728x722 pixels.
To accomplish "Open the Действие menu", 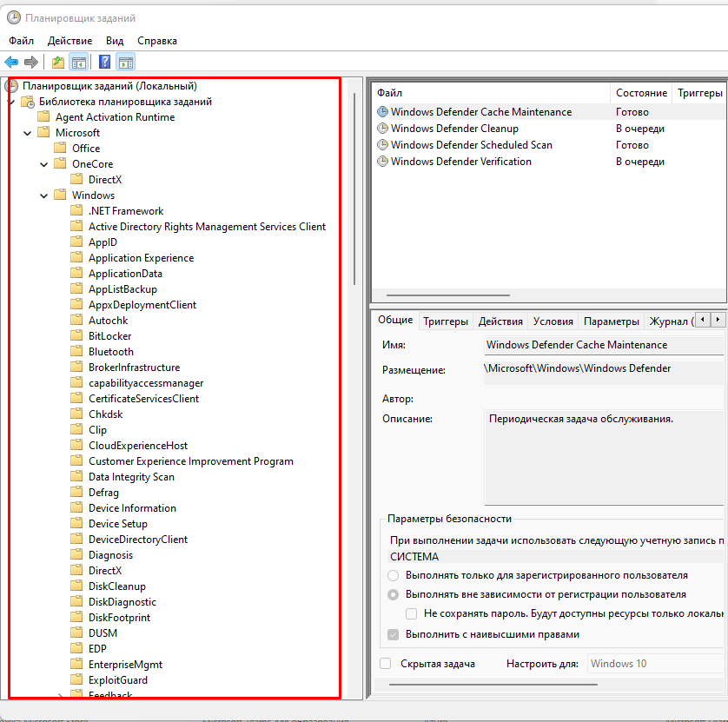I will pos(70,41).
